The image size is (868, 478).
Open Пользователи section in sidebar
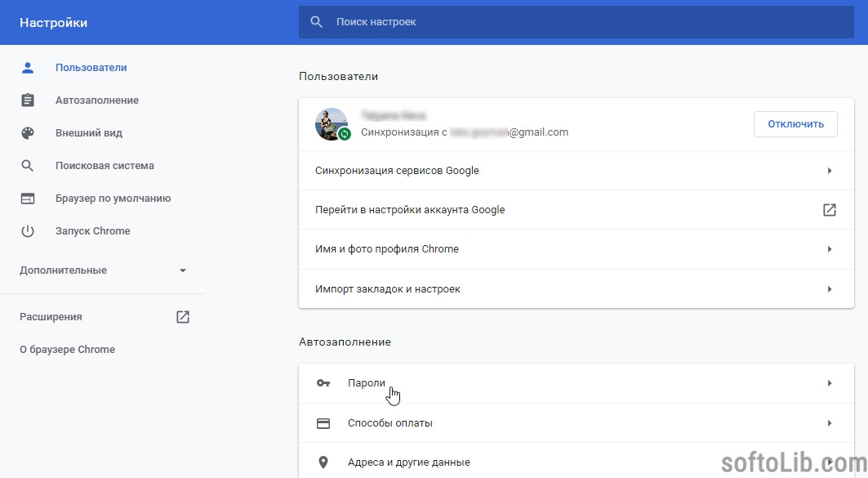coord(91,68)
